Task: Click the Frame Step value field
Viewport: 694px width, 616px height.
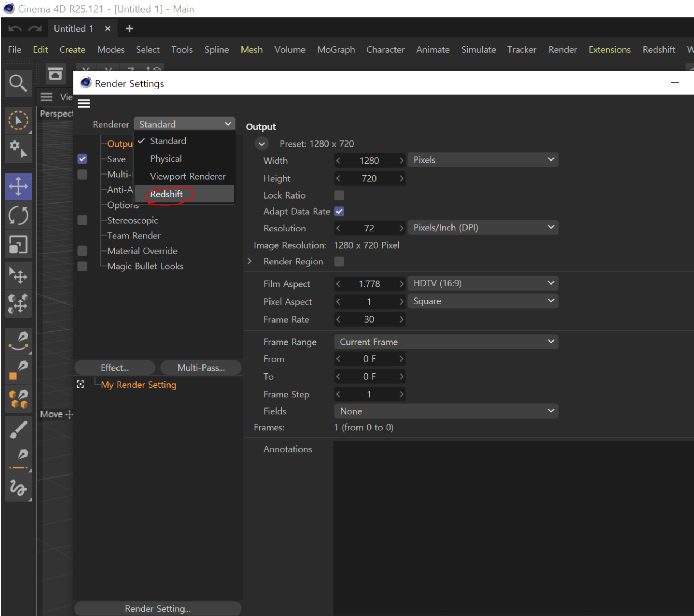Action: coord(369,394)
